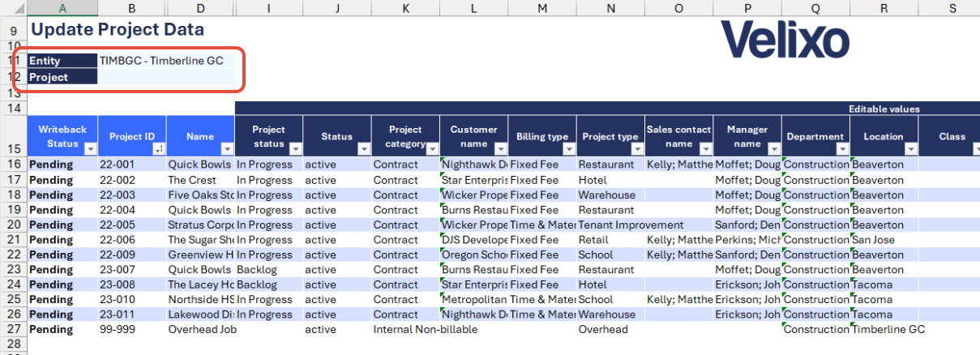
Task: Select column A header
Action: point(62,8)
